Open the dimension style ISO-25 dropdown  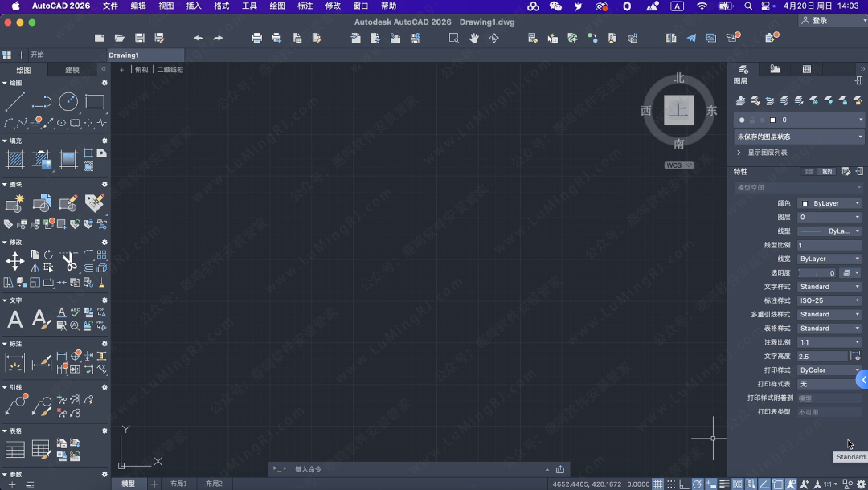pyautogui.click(x=830, y=300)
